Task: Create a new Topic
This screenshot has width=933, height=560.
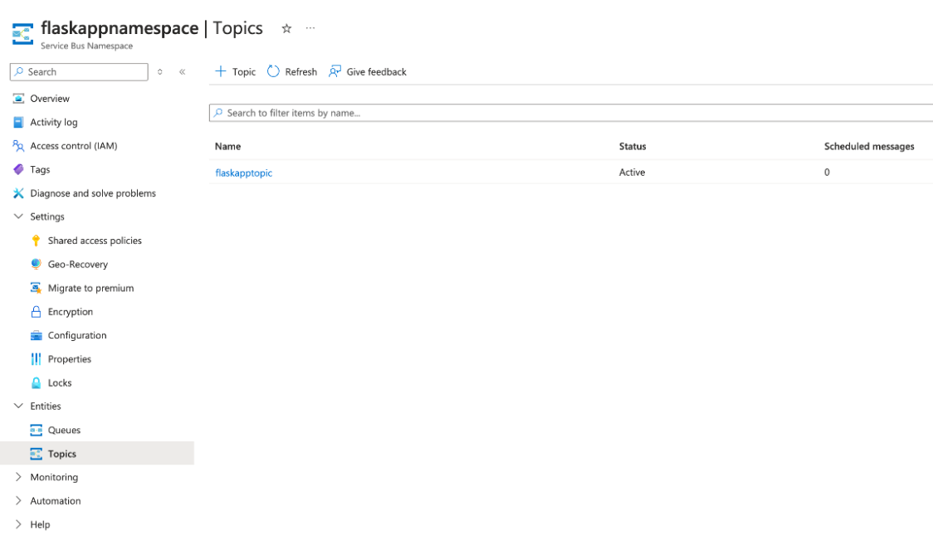Action: pyautogui.click(x=236, y=71)
